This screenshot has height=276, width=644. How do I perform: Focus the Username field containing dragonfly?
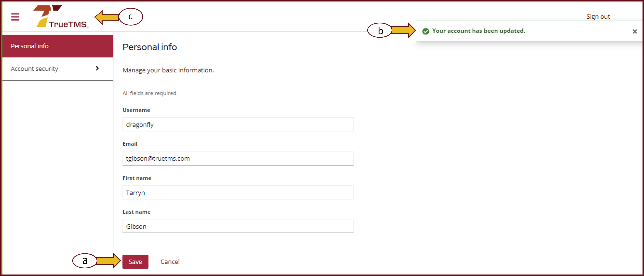238,124
